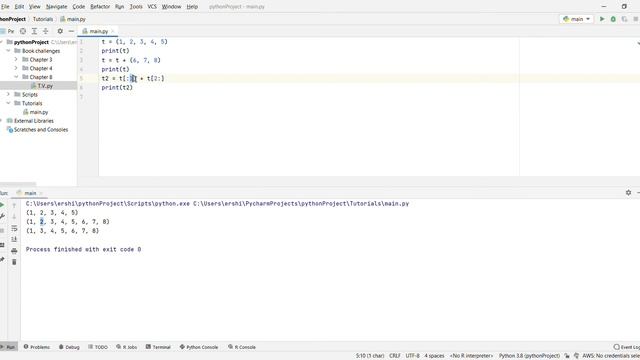
Task: Open the Debug tool window
Action: pos(69,347)
